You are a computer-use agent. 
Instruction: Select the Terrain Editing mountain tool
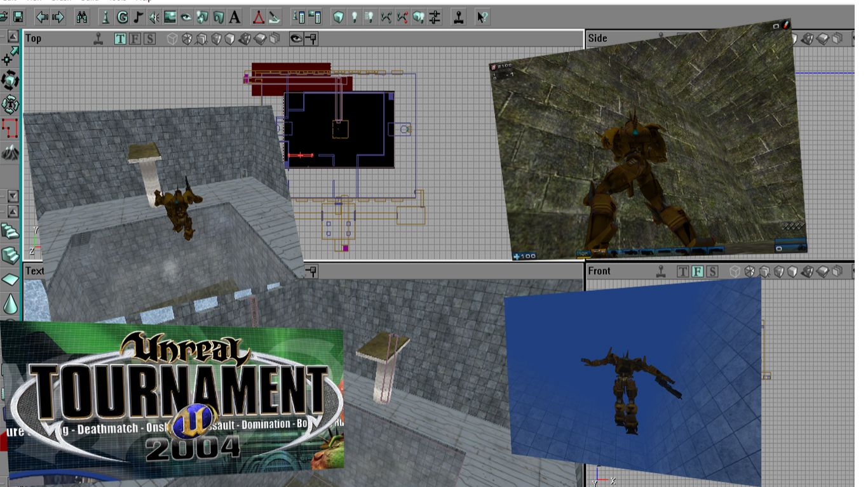pyautogui.click(x=10, y=152)
